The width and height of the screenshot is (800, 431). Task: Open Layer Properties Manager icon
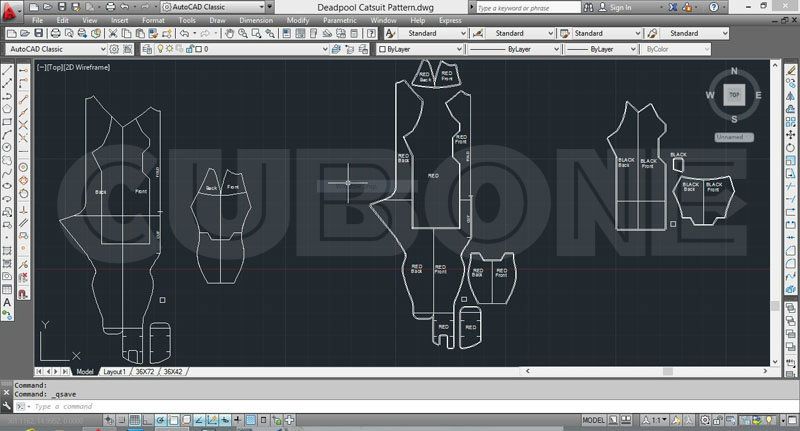(x=147, y=49)
